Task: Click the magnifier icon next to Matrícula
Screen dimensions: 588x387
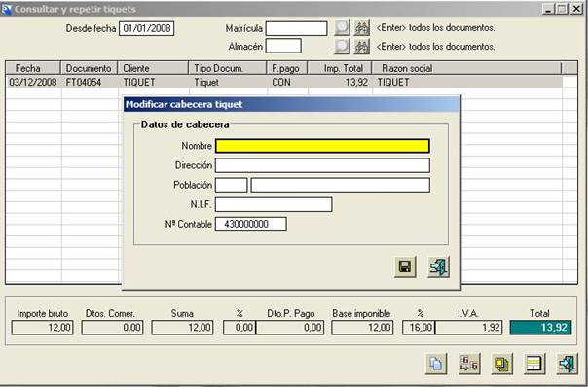Action: [342, 28]
